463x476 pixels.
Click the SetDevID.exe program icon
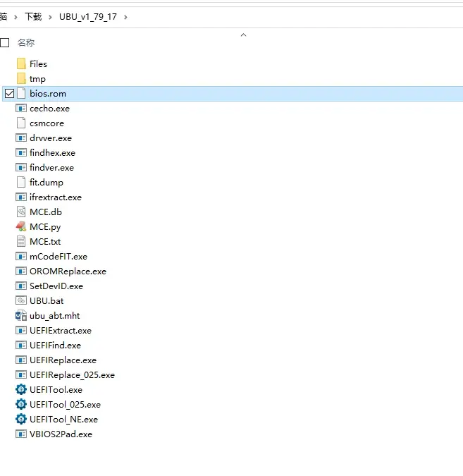tap(21, 286)
